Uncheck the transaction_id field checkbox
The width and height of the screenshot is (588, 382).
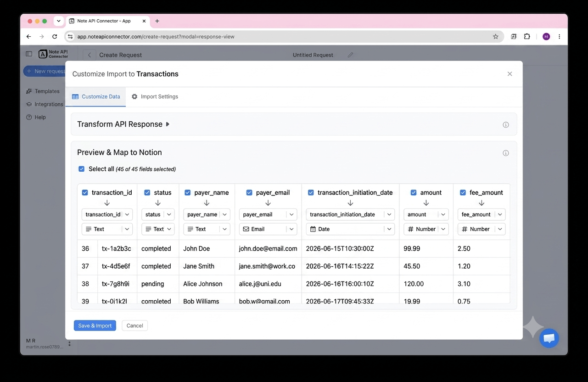85,192
